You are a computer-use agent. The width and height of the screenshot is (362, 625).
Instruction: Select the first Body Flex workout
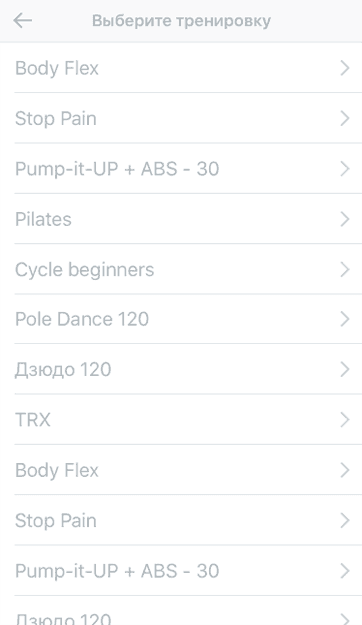pyautogui.click(x=181, y=68)
